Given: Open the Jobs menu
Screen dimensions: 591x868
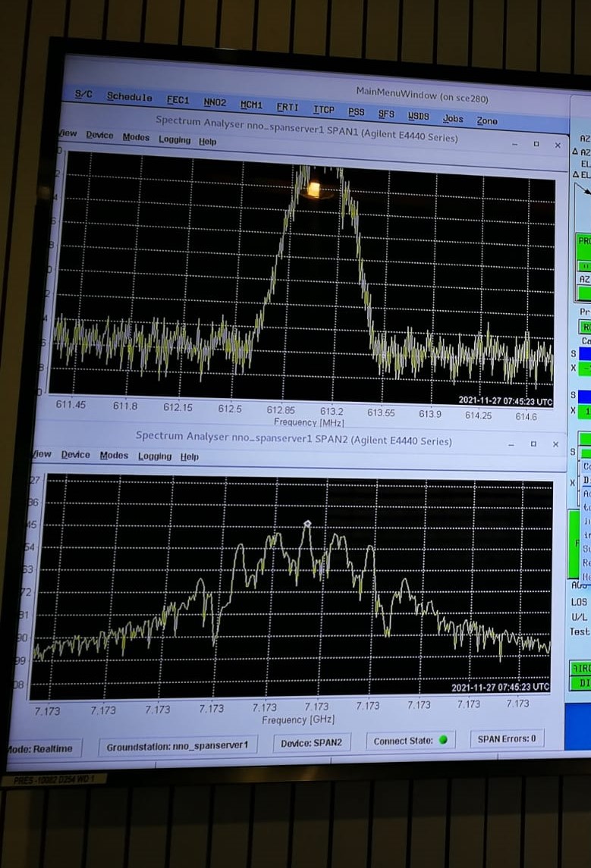Looking at the screenshot, I should click(x=453, y=118).
